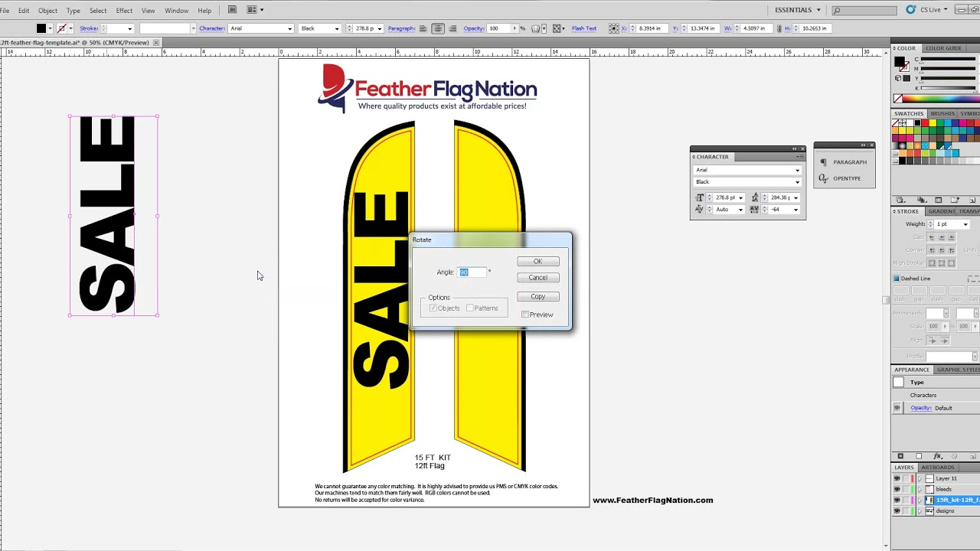Click the Copy button in the Rotate dialog
The width and height of the screenshot is (980, 551).
pyautogui.click(x=537, y=296)
